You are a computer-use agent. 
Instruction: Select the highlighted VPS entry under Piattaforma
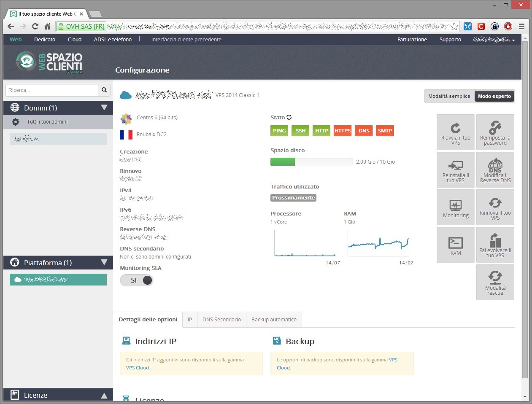(x=58, y=280)
